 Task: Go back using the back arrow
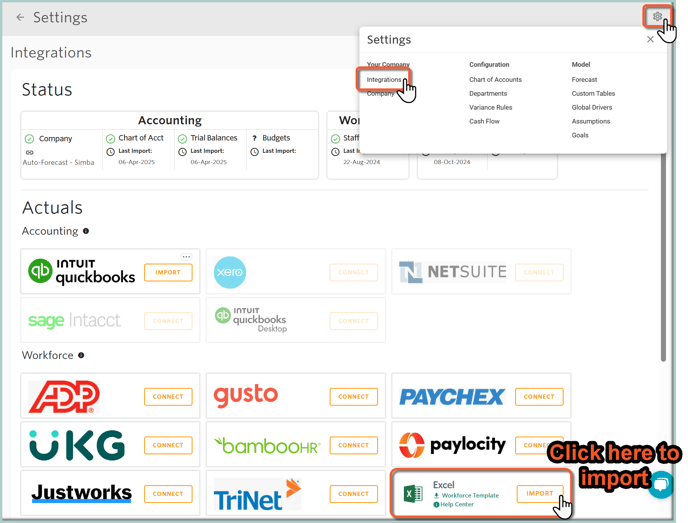(20, 18)
